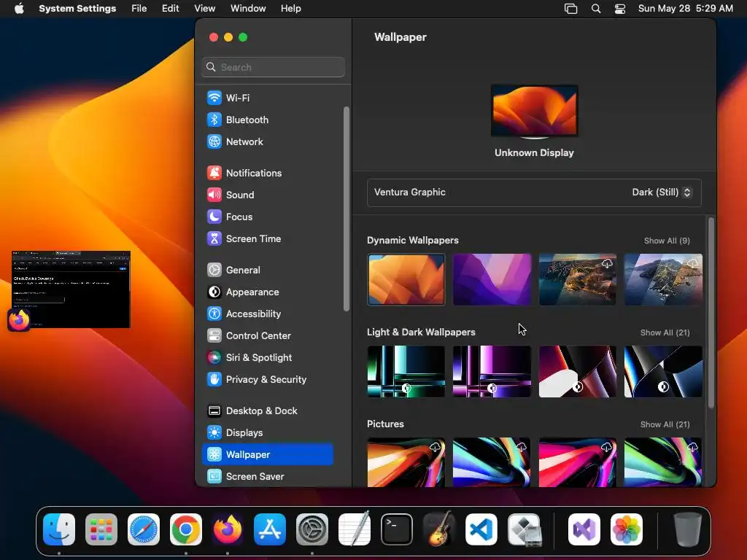
Task: Click the Firefox window thumbnail on desktop
Action: pyautogui.click(x=71, y=289)
